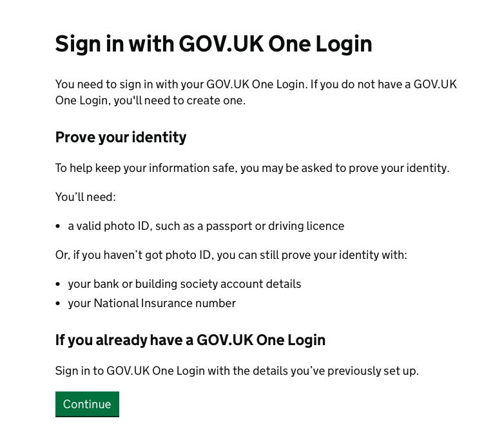504x443 pixels.
Task: Click the "Or, if you haven't got photo ID" paragraph
Action: (231, 255)
